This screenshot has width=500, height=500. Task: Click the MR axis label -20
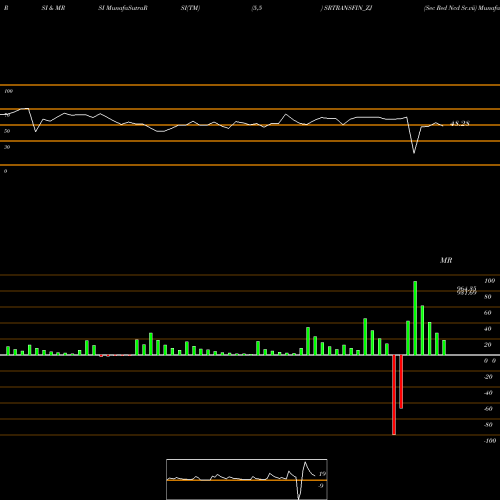point(488,377)
